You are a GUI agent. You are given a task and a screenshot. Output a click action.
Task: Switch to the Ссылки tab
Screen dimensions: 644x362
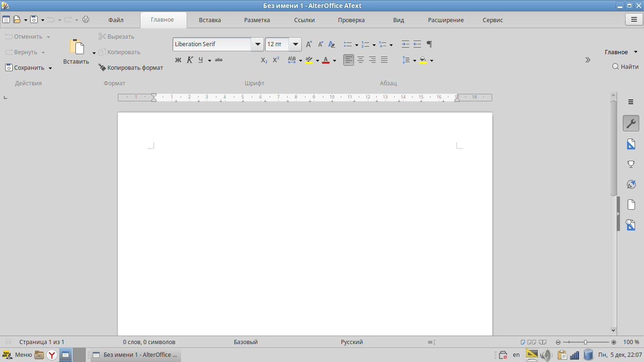pyautogui.click(x=304, y=20)
